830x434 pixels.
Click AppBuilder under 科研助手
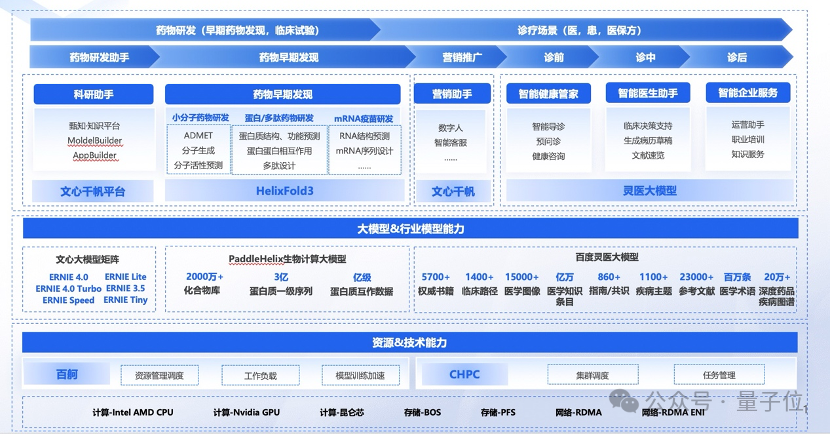pos(94,155)
